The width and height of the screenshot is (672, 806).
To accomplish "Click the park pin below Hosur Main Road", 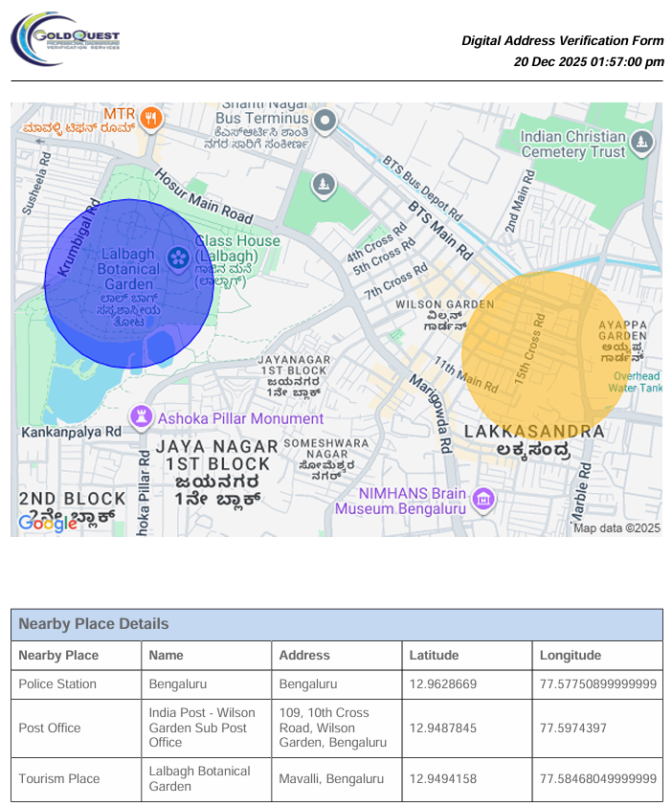I will (x=324, y=184).
